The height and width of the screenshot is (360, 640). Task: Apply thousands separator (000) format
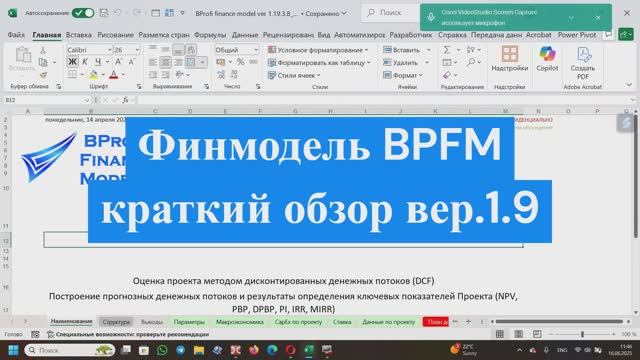[253, 62]
